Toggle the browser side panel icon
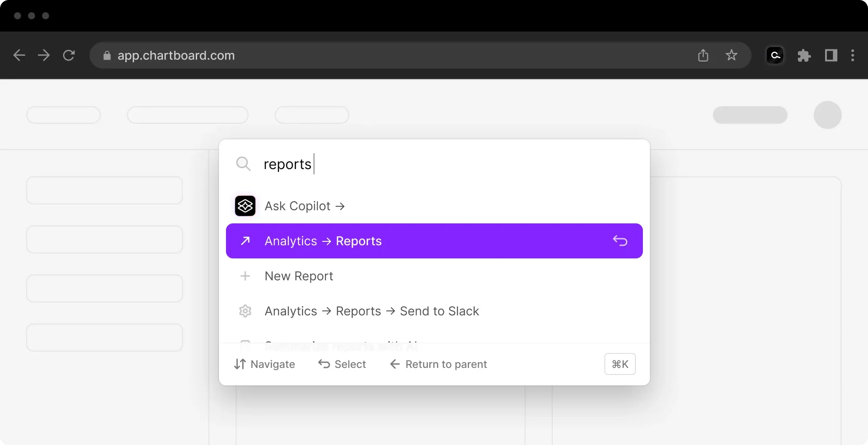The height and width of the screenshot is (445, 868). 831,55
